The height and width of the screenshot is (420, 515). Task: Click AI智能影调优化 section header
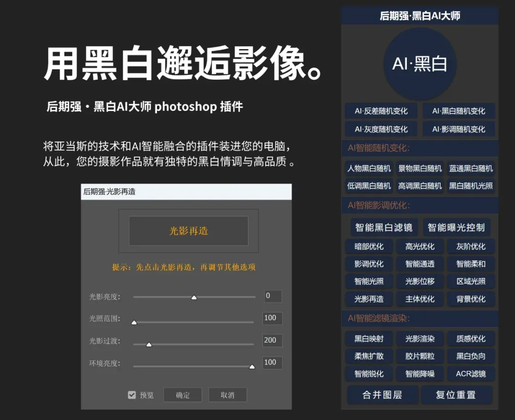pos(420,205)
